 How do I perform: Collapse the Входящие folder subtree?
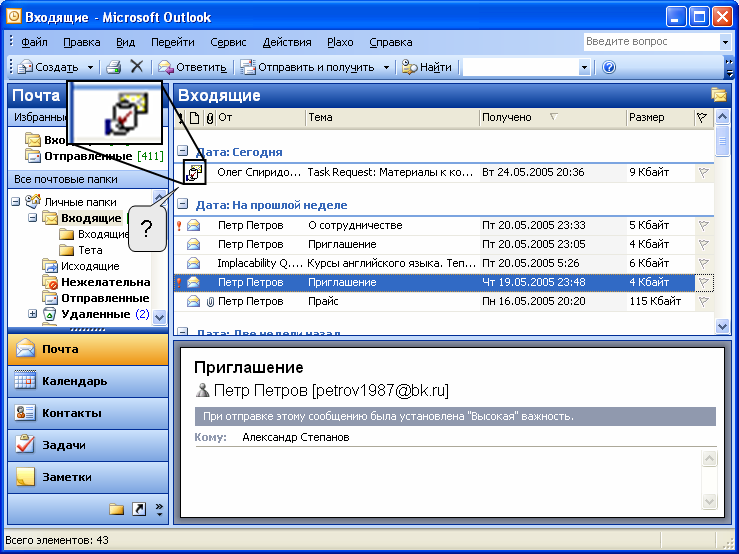(33, 218)
